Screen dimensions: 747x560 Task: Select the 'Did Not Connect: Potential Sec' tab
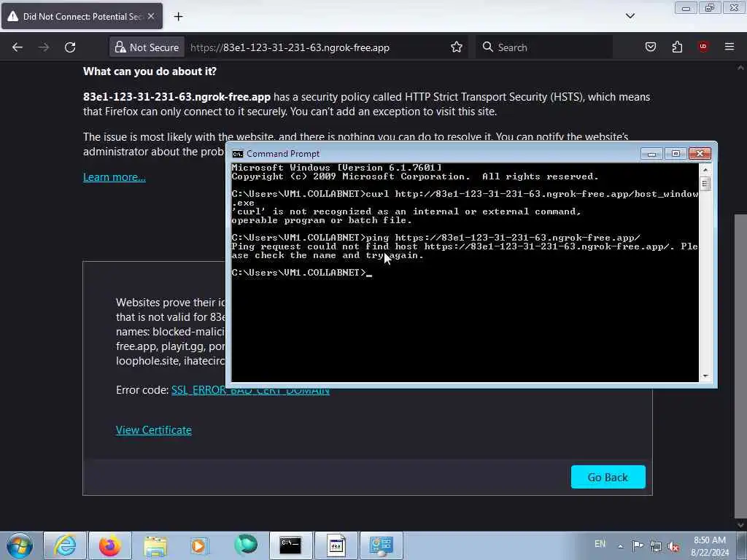[x=82, y=16]
